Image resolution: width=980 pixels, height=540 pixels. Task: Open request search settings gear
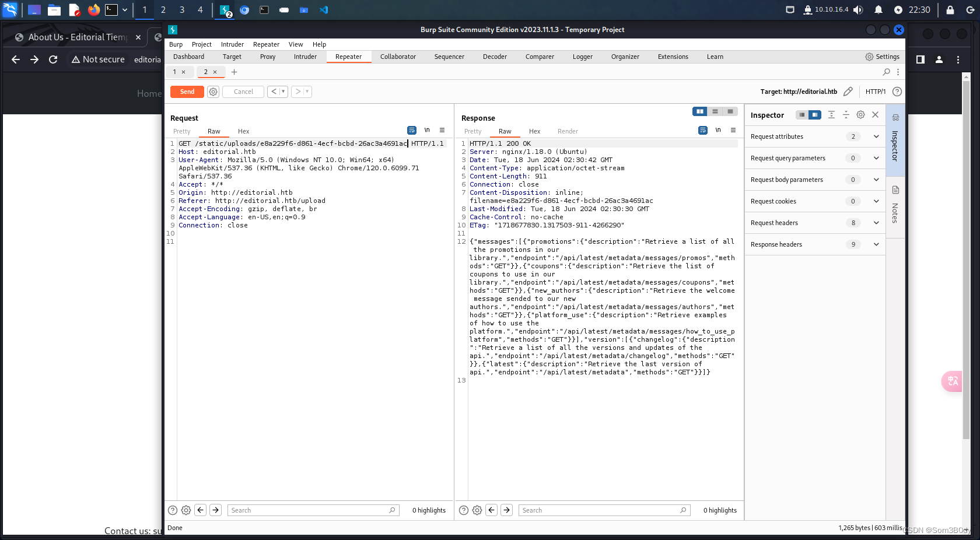186,510
